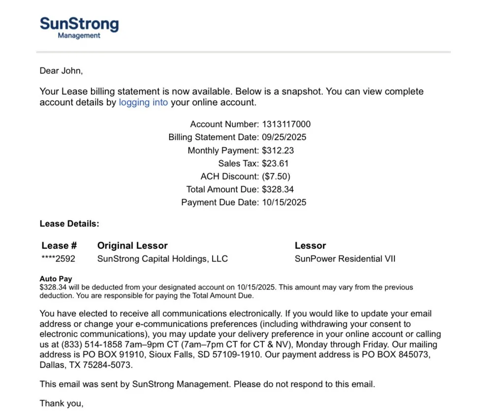Screen dimensions: 504x420
Task: Click the "Dear John," greeting
Action: [x=61, y=71]
